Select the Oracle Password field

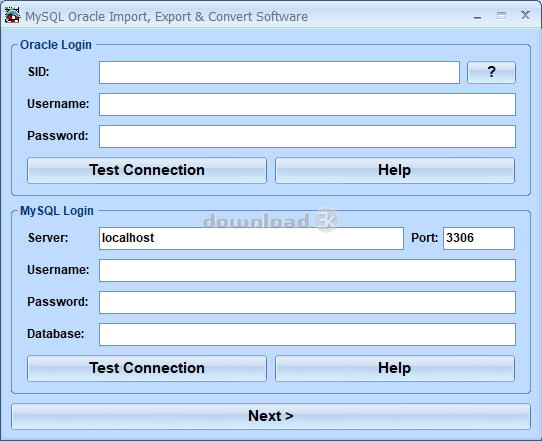(307, 137)
